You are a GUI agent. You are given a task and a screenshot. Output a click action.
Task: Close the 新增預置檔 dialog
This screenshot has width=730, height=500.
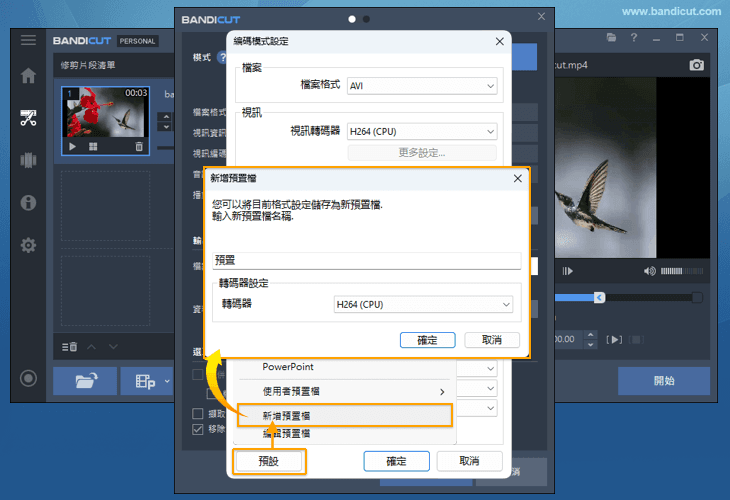(517, 178)
